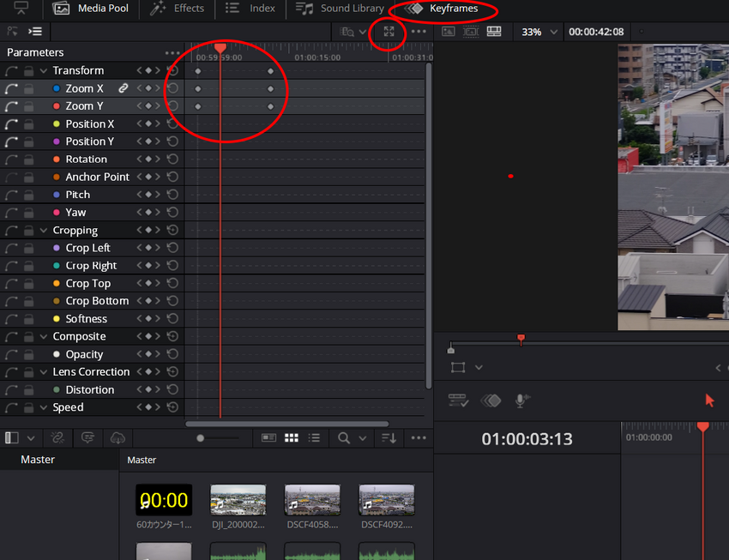The image size is (729, 560).
Task: Open media pool three-dot options menu
Action: (419, 438)
